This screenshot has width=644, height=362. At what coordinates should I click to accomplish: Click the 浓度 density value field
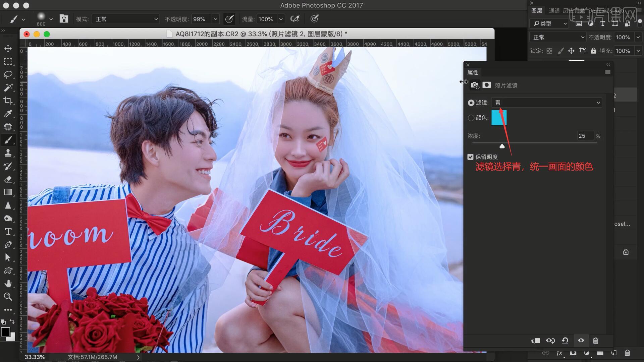pos(585,136)
